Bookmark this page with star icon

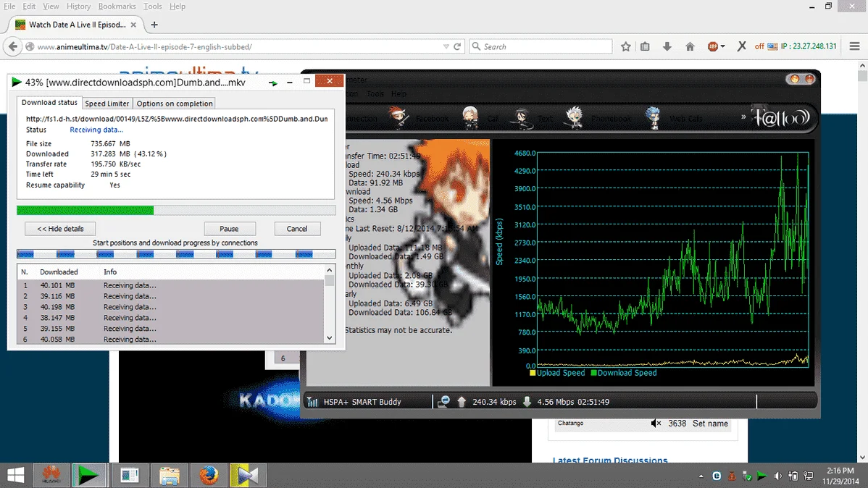(x=625, y=46)
